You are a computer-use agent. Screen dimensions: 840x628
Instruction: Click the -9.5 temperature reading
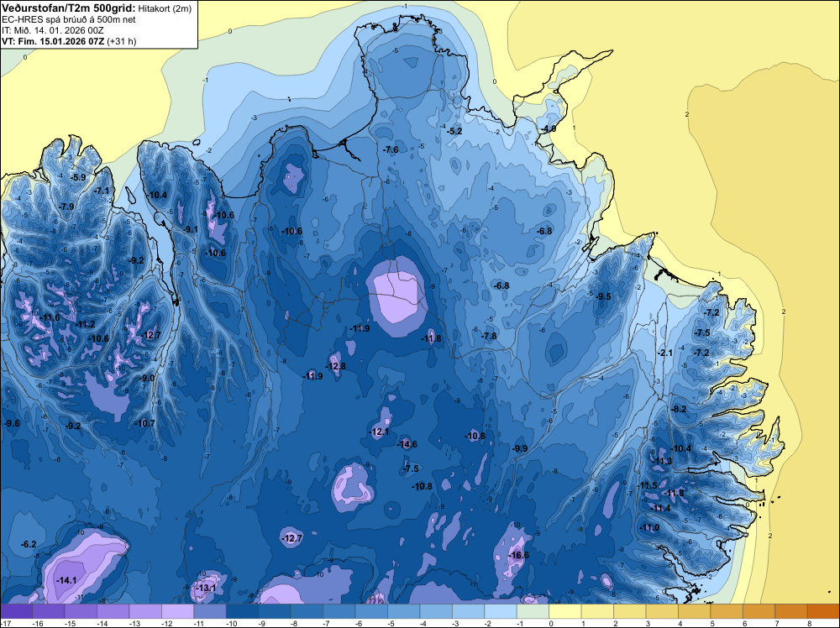tap(602, 296)
